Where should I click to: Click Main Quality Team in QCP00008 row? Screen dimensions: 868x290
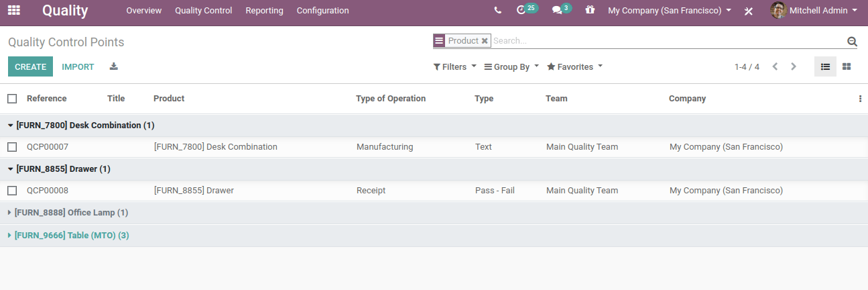tap(582, 191)
